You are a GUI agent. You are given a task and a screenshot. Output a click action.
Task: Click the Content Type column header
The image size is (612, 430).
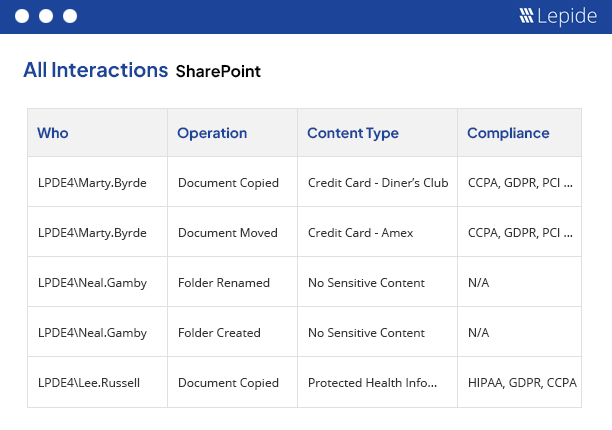(352, 133)
